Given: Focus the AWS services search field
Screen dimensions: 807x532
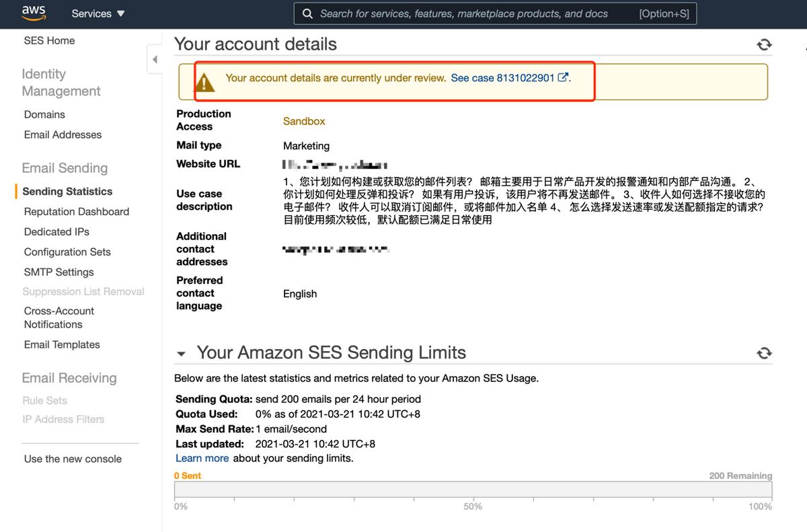Looking at the screenshot, I should coord(471,13).
